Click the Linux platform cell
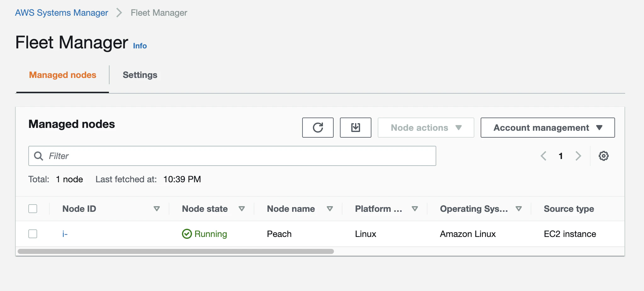Viewport: 644px width, 291px height. click(x=366, y=234)
